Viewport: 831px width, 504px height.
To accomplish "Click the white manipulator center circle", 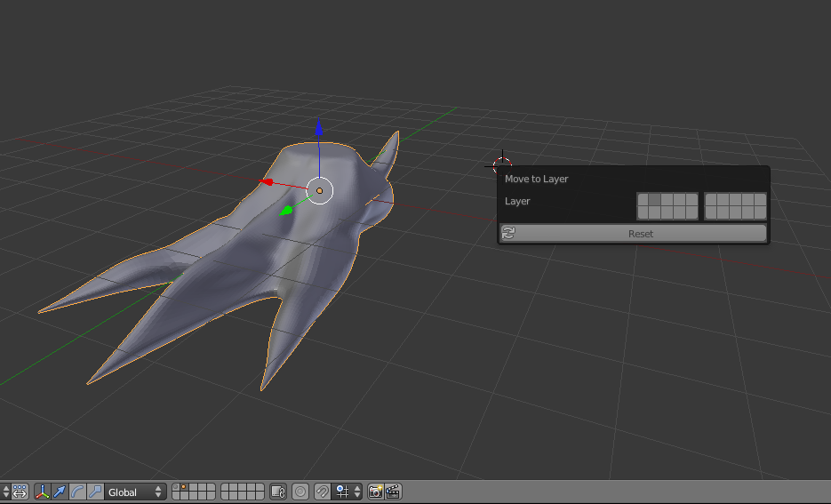I will pos(320,191).
